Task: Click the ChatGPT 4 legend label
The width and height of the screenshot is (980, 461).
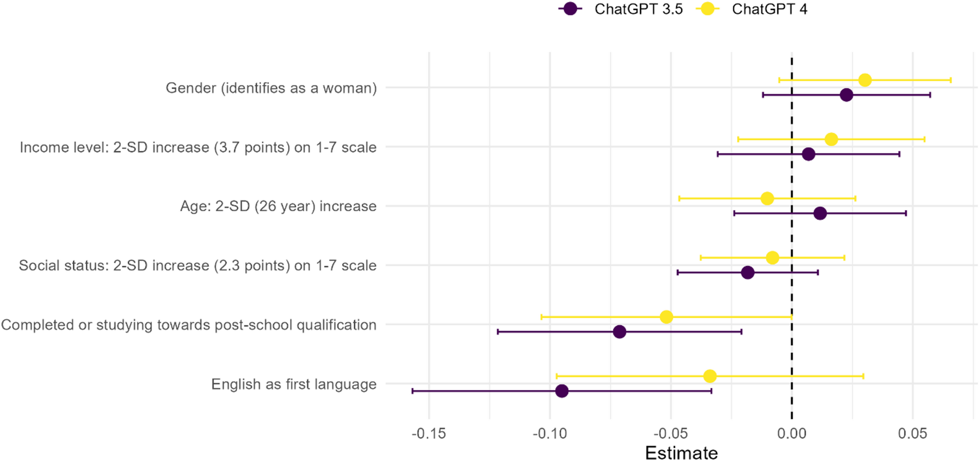Action: pos(770,9)
